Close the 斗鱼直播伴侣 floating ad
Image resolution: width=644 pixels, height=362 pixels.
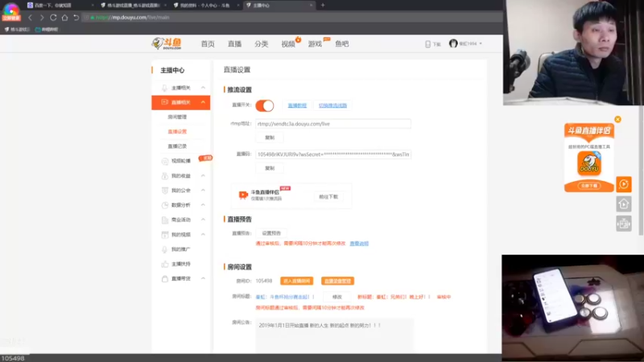click(617, 119)
